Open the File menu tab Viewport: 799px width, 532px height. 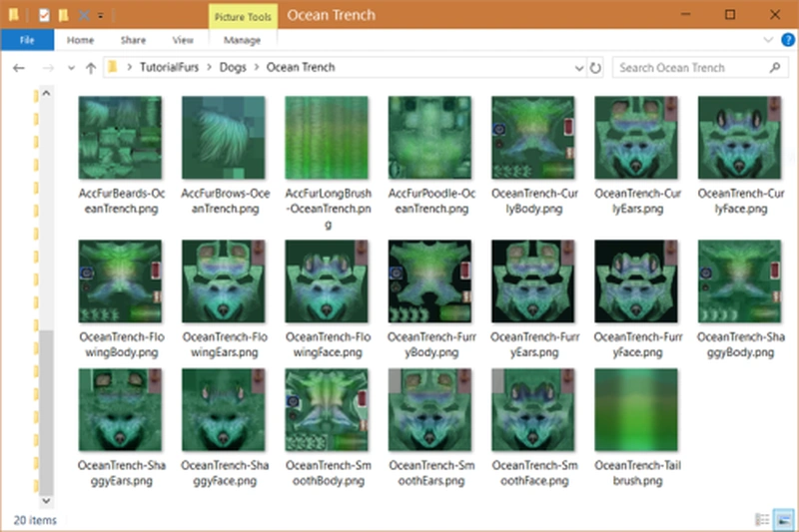click(27, 40)
